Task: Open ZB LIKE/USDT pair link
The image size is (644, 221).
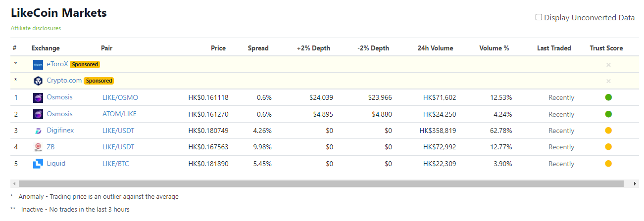Action: [x=118, y=147]
